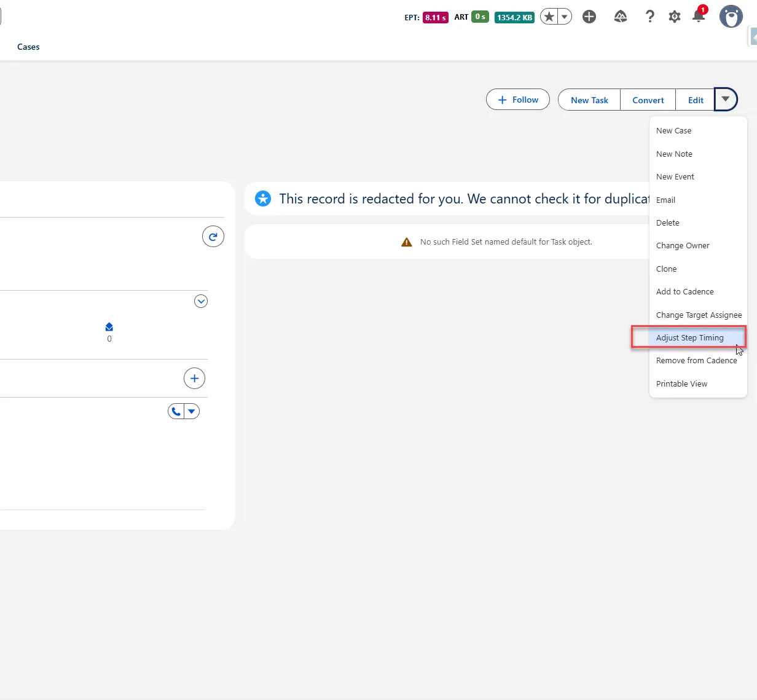757x700 pixels.
Task: Click the favorites star icon
Action: (x=549, y=17)
